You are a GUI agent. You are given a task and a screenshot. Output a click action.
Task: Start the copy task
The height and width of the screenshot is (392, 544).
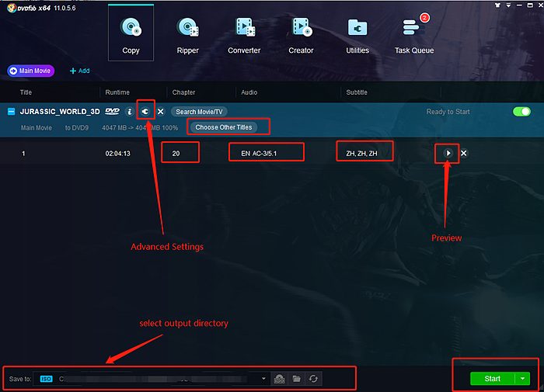(x=492, y=379)
